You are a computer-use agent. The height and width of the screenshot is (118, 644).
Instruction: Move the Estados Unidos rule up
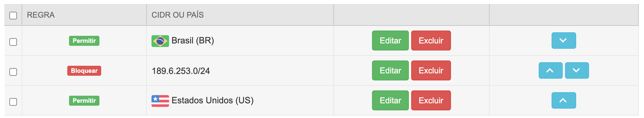564,100
